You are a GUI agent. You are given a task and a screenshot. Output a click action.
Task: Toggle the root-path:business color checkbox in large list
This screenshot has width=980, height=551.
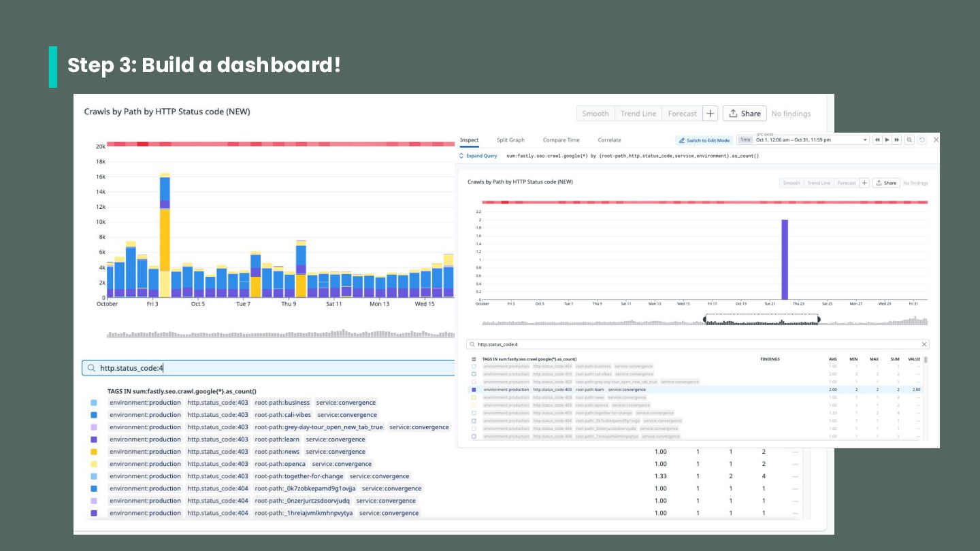click(x=94, y=403)
